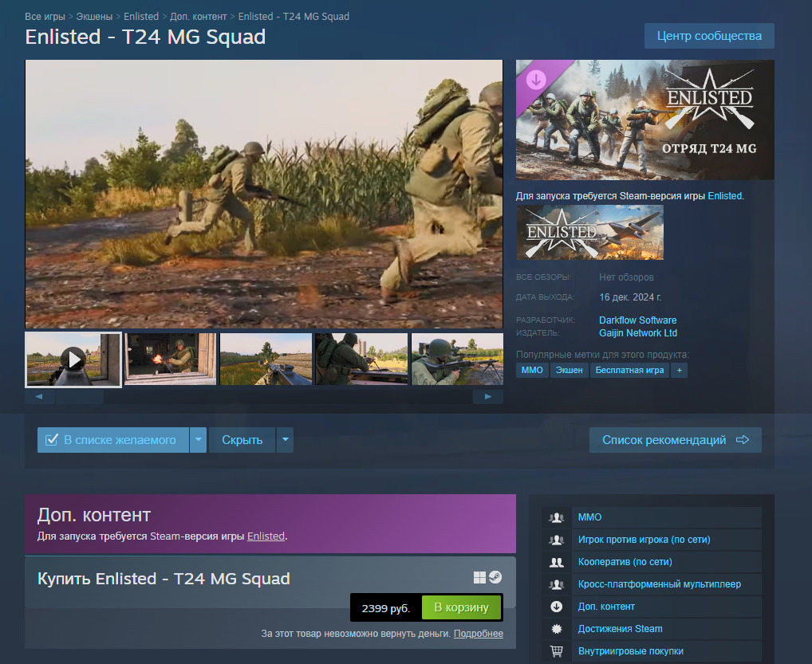This screenshot has height=664, width=812.
Task: Play the trailer video thumbnail
Action: point(73,360)
